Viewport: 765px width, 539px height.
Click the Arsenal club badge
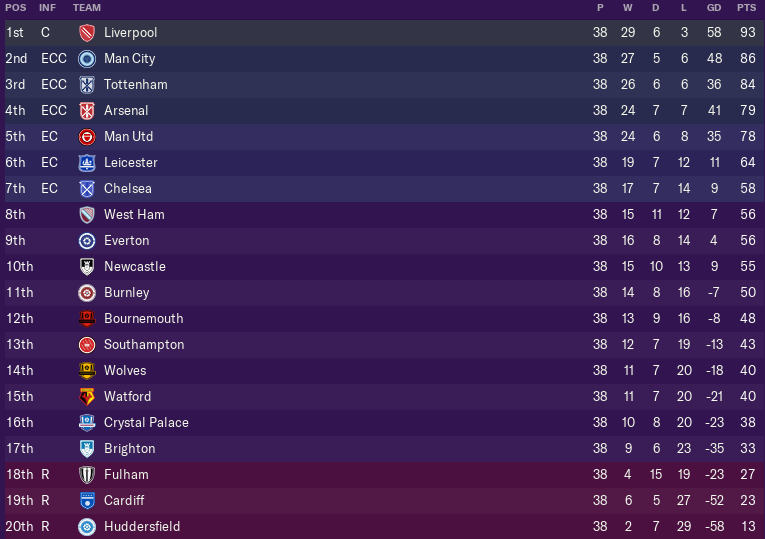pos(87,111)
